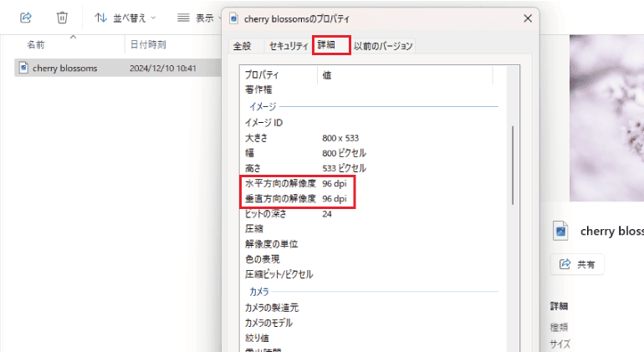Screen dimensions: 644x352
Task: Select the 圧縮ビット/ピクセル property row
Action: pyautogui.click(x=279, y=274)
